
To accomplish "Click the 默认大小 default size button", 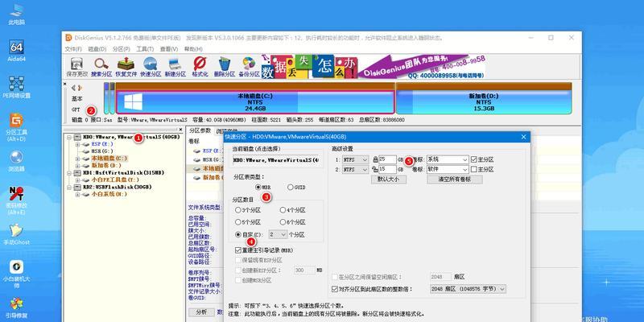I will click(x=389, y=180).
